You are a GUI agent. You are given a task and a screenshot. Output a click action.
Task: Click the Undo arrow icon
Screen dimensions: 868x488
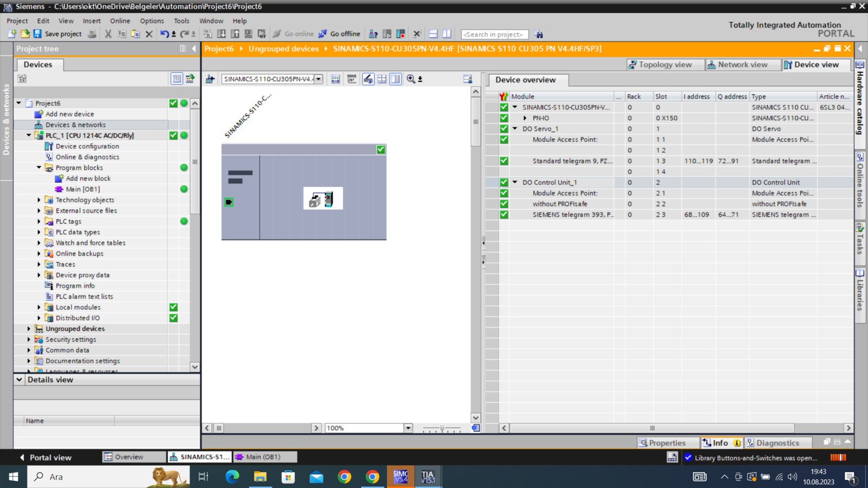[164, 34]
